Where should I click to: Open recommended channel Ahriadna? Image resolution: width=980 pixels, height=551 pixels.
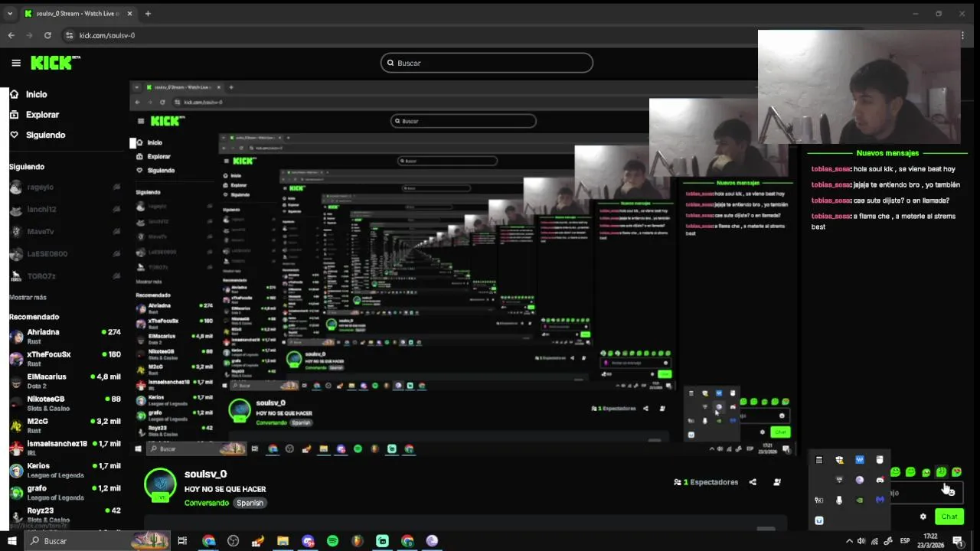click(65, 336)
